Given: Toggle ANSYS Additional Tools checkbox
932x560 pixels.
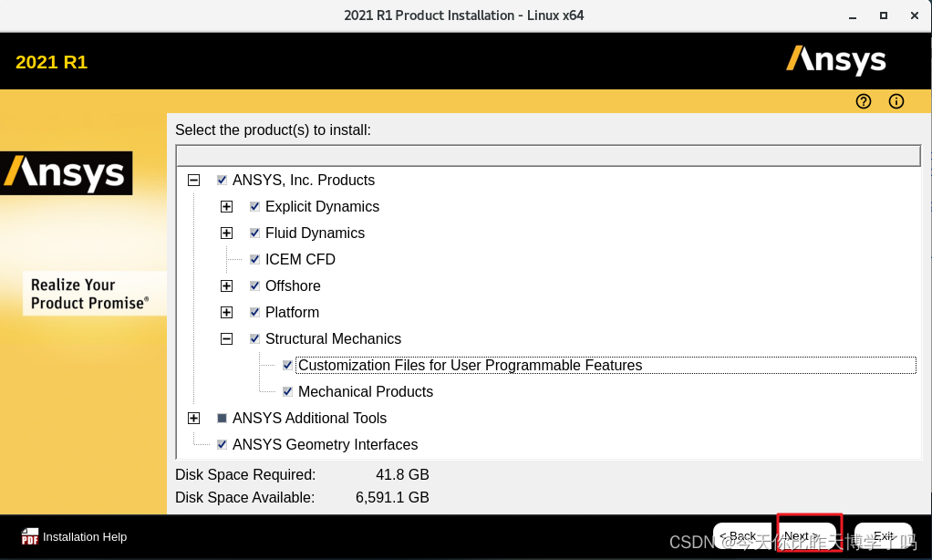Looking at the screenshot, I should point(223,419).
